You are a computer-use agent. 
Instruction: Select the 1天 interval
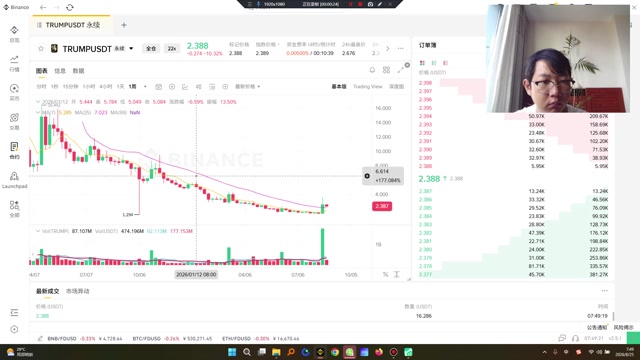[120, 87]
